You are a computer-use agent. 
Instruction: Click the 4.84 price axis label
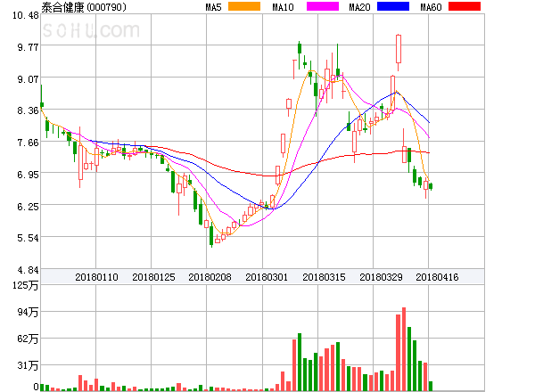pos(28,270)
